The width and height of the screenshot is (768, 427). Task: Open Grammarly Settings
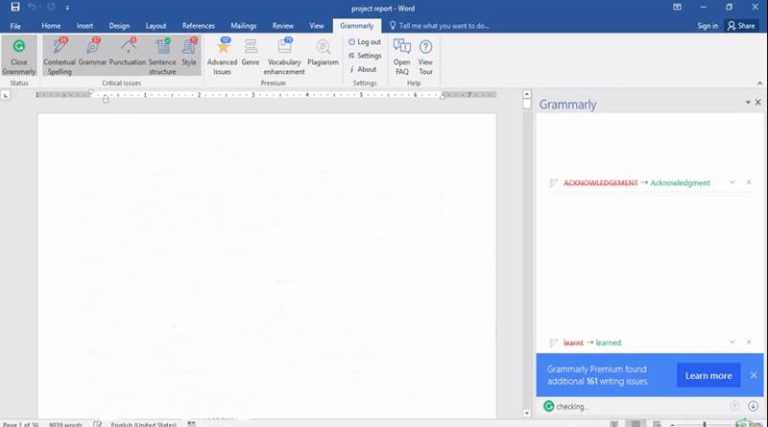[364, 56]
